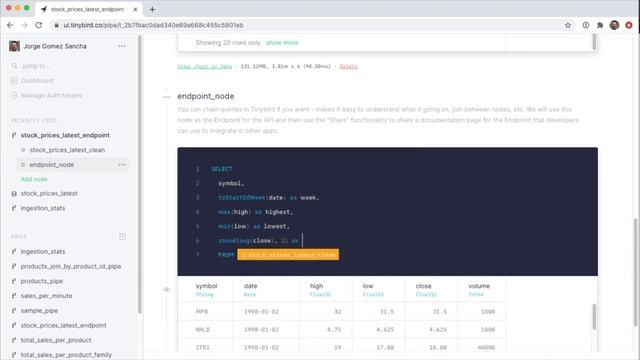Image resolution: width=640 pixels, height=360 pixels.
Task: Click the Delete node link
Action: pyautogui.click(x=349, y=66)
